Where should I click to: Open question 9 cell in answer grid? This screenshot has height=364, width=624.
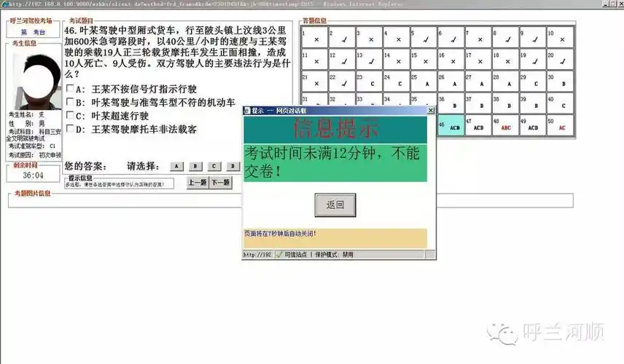532,37
